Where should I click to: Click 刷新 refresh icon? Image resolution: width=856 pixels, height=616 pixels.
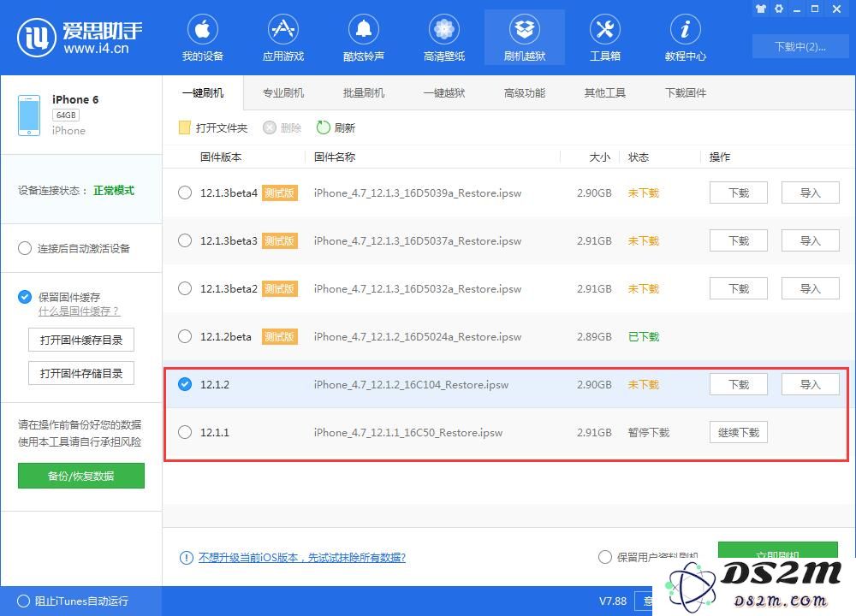tap(324, 127)
